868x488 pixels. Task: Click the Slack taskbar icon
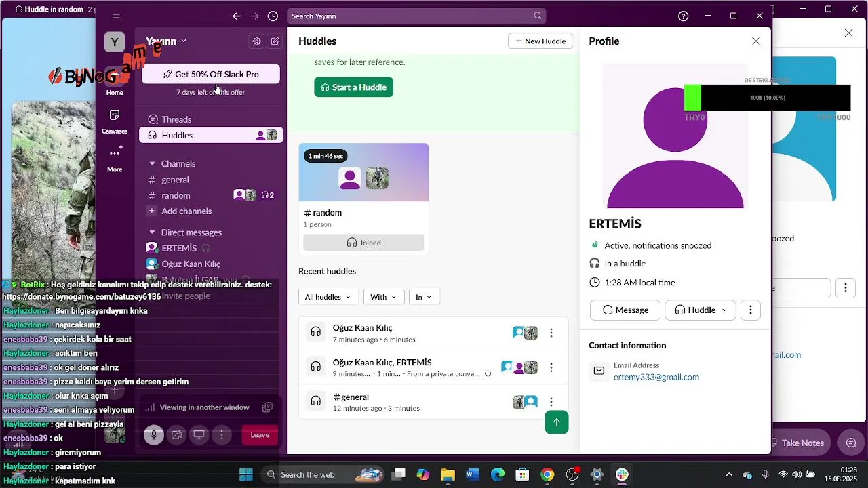point(622,474)
